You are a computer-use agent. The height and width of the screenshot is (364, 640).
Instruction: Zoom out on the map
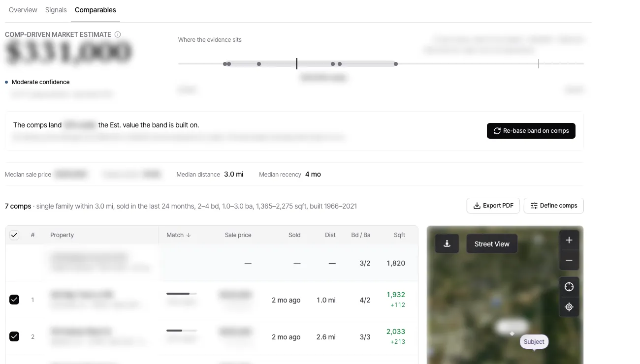point(569,260)
